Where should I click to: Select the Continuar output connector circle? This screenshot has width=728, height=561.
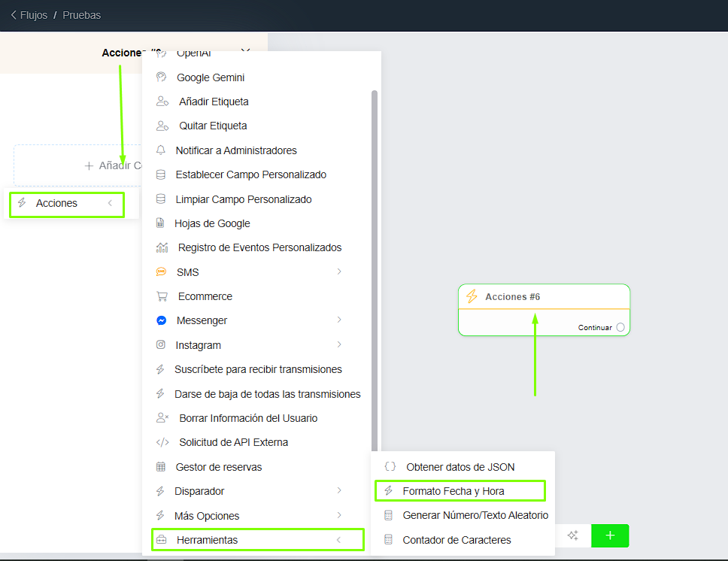620,327
